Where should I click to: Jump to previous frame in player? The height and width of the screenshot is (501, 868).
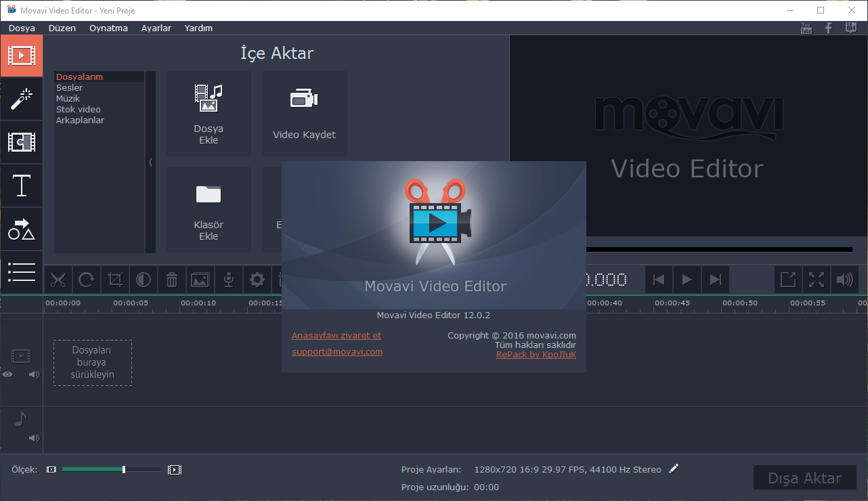tap(659, 280)
